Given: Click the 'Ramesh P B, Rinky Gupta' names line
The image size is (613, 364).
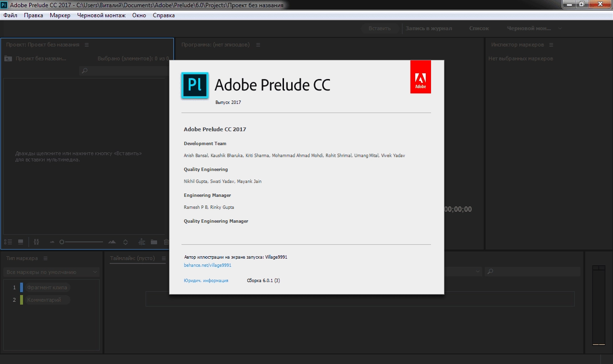Looking at the screenshot, I should click(x=209, y=207).
